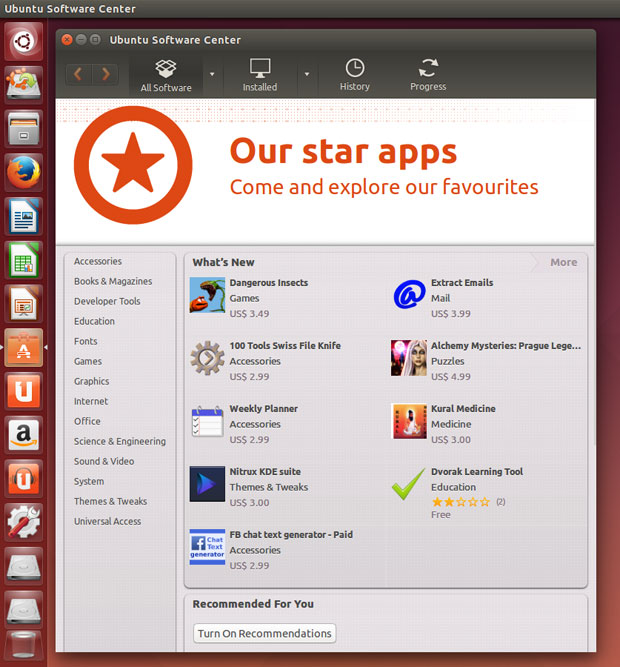Launch Firefox from the launcher
Screen dimensions: 620x667
[x=23, y=173]
